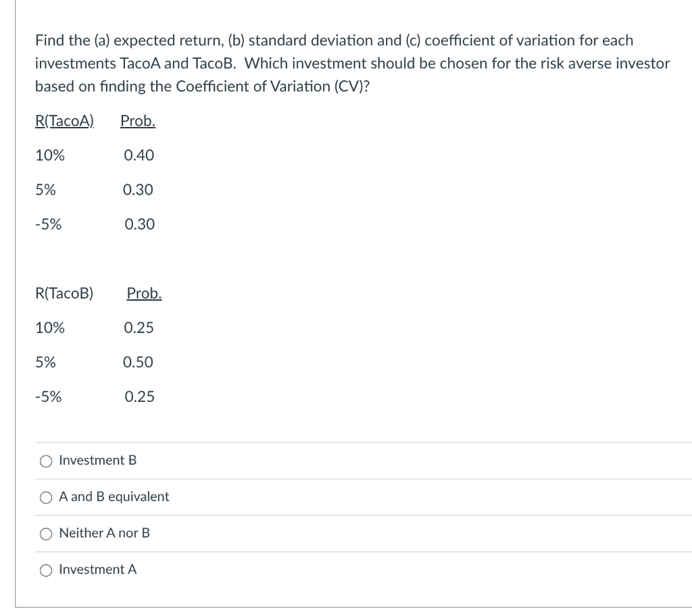The image size is (692, 616).
Task: Click the Neither A nor B label text
Action: pos(105,533)
